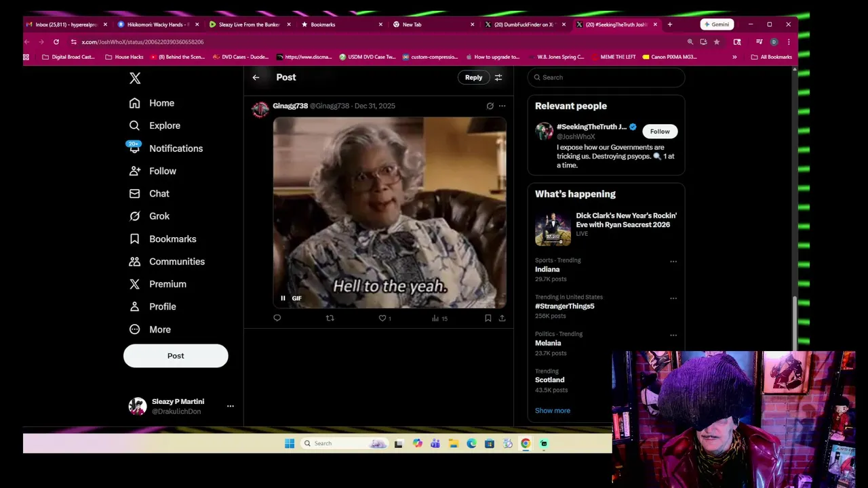Open the #StrangerThings5 trend
The width and height of the screenshot is (868, 488).
(564, 306)
